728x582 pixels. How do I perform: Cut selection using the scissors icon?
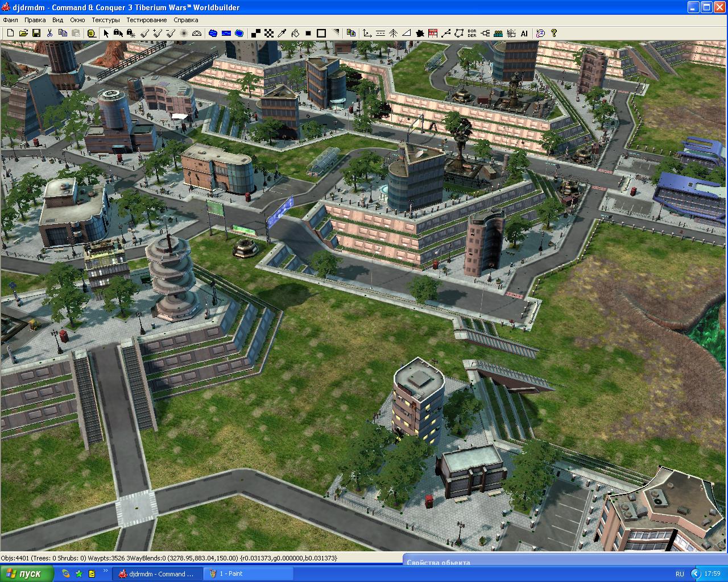click(49, 34)
